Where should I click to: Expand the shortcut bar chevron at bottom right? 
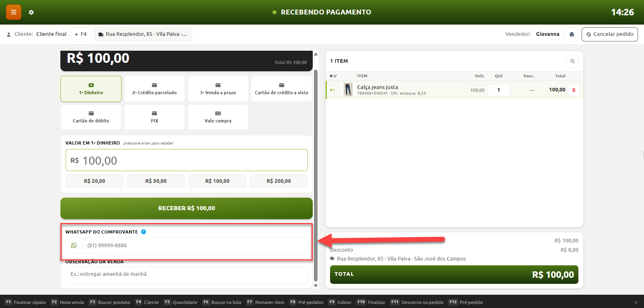pos(636,302)
